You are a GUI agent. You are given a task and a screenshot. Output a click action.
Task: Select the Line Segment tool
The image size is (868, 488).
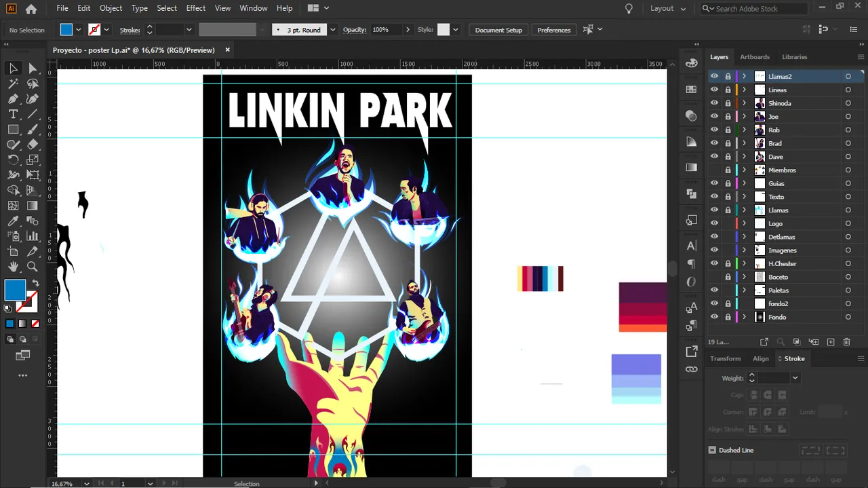tap(33, 114)
